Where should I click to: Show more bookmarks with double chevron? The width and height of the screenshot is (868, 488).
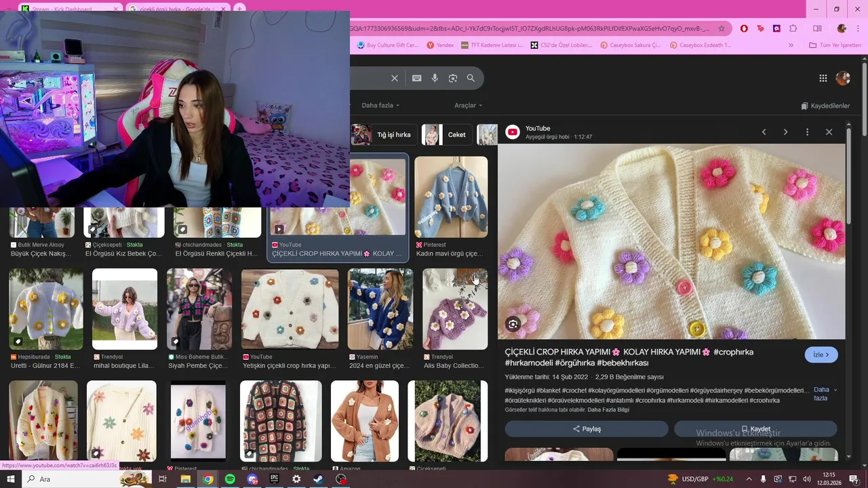pyautogui.click(x=791, y=45)
